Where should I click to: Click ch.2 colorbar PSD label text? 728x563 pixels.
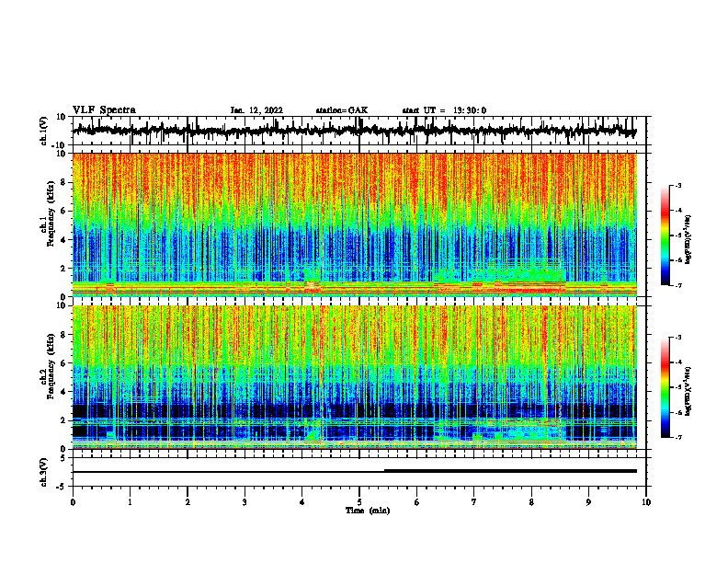coord(688,391)
